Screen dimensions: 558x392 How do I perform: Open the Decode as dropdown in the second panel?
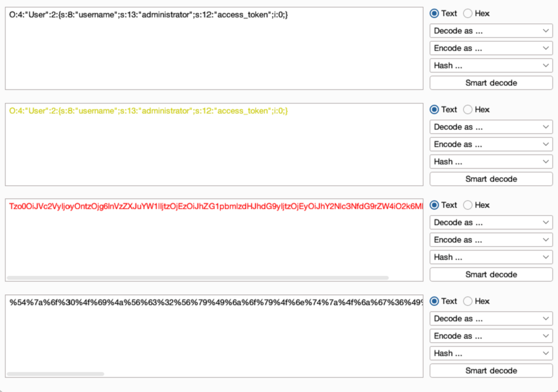coord(490,127)
